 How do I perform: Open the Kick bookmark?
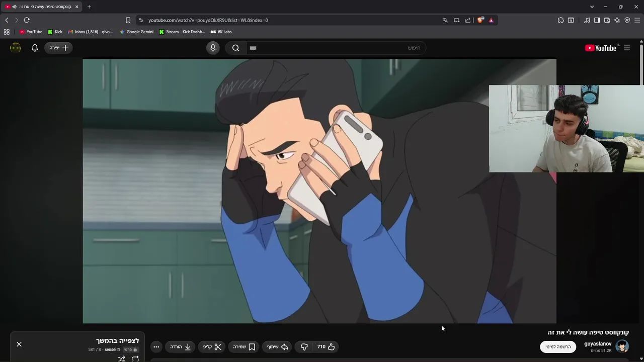pos(55,32)
